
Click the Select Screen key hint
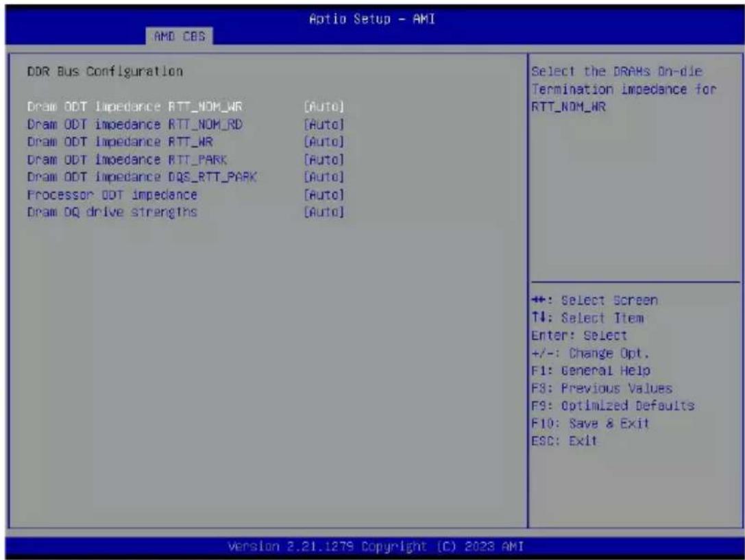click(594, 300)
